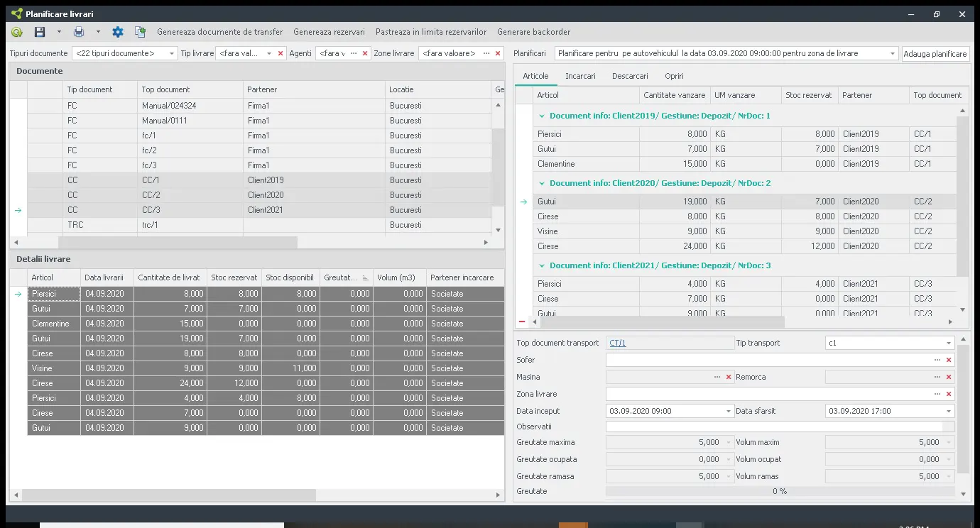The height and width of the screenshot is (528, 980).
Task: Open the Tipuri documente dropdown
Action: (x=173, y=53)
